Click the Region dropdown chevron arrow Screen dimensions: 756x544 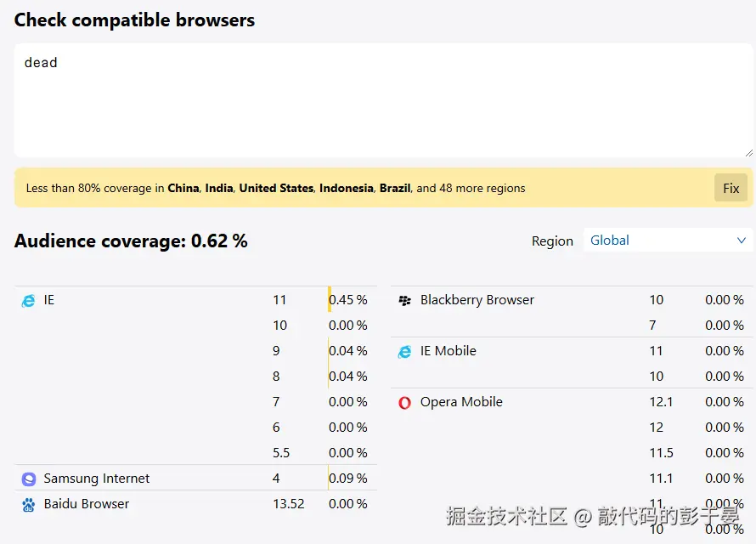(741, 241)
